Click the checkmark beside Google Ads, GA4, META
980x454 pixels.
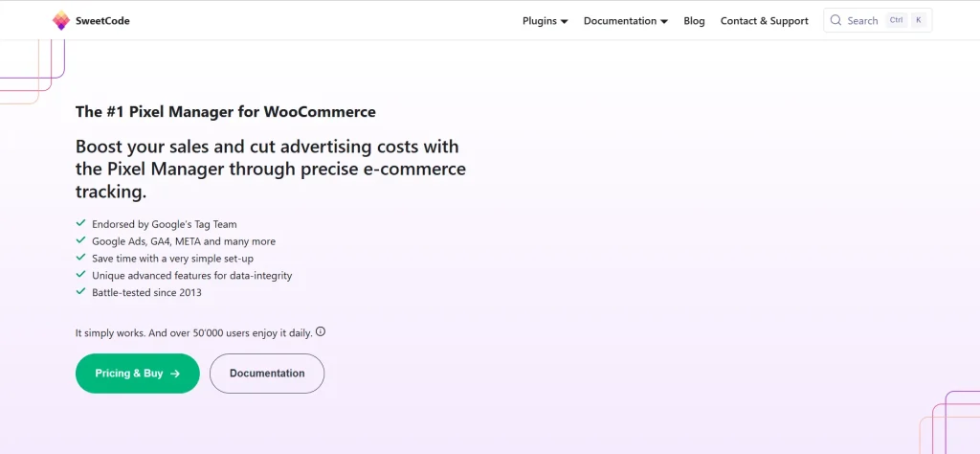pyautogui.click(x=80, y=240)
